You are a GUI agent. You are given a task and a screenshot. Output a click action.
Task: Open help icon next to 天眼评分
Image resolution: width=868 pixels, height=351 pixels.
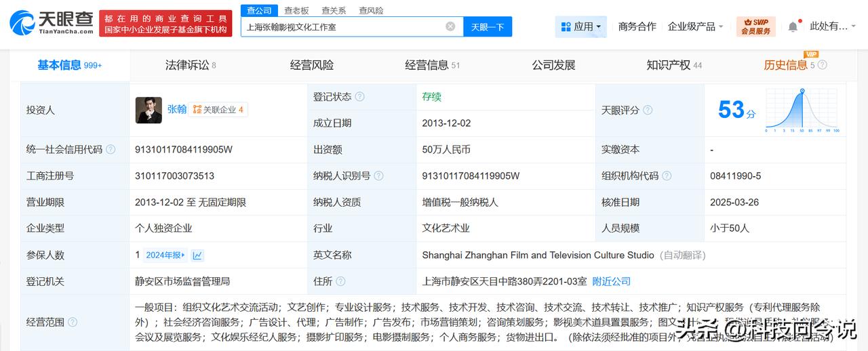coord(648,110)
